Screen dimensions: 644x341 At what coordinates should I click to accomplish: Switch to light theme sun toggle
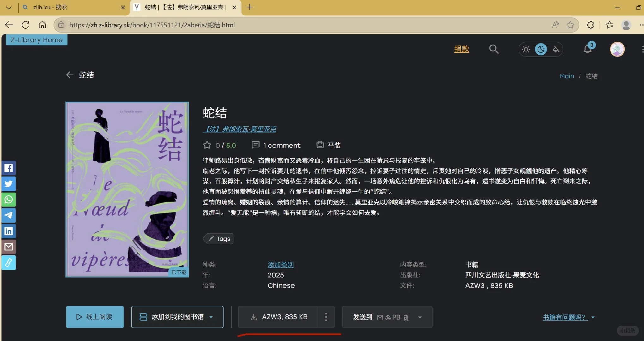pyautogui.click(x=526, y=50)
